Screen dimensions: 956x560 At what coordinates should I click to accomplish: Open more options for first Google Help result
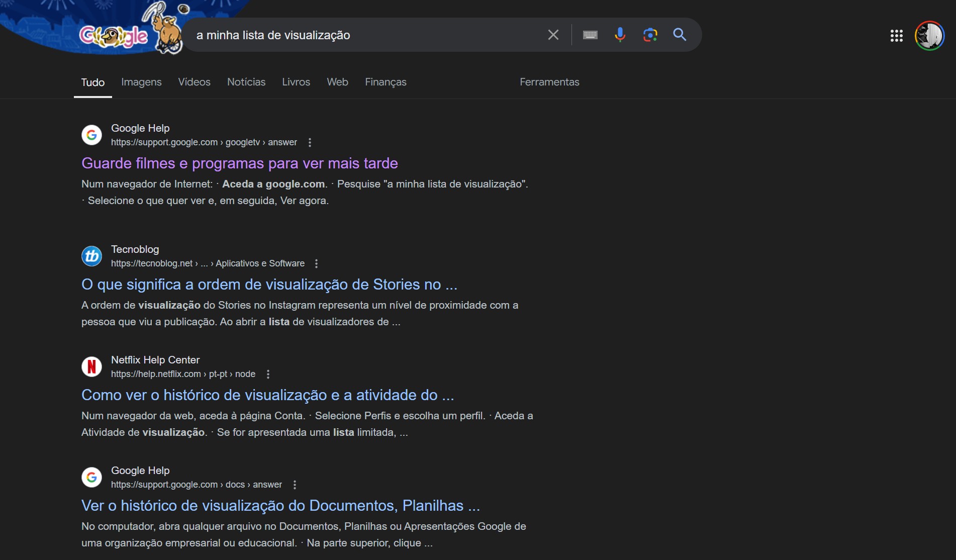[x=310, y=142]
